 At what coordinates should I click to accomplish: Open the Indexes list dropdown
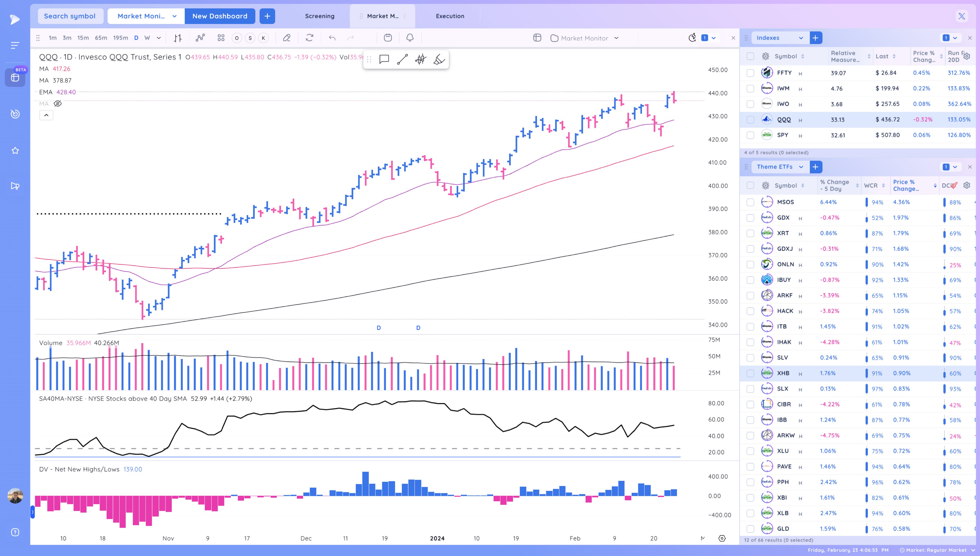click(780, 38)
